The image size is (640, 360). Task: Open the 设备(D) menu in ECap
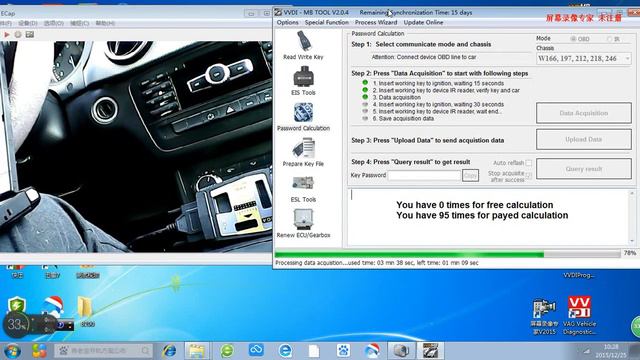click(28, 23)
